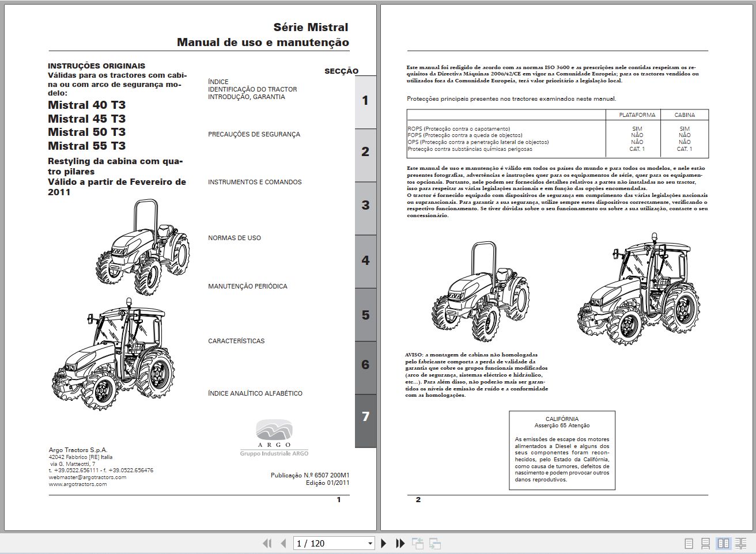This screenshot has height=554, width=756.
Task: Click the ÍNDICE line
Action: pyautogui.click(x=218, y=82)
